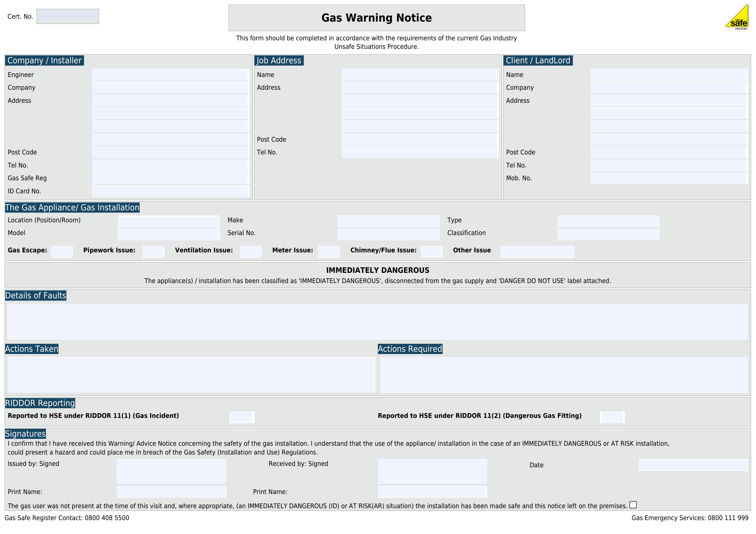Click the Details of Faults text area
The image size is (756, 534).
[x=378, y=321]
